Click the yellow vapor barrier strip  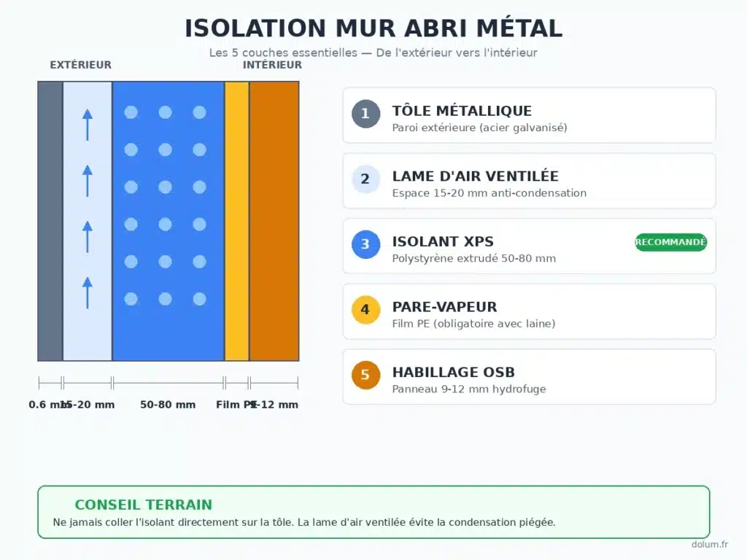click(x=237, y=221)
